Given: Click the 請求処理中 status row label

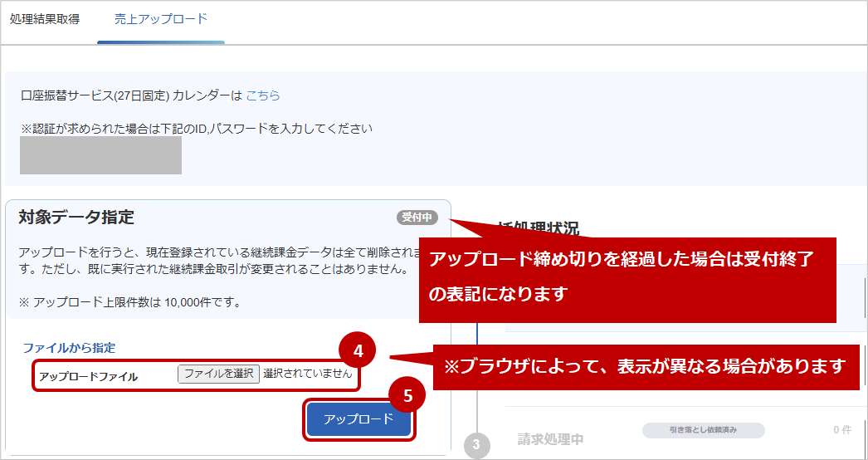Looking at the screenshot, I should 551,439.
